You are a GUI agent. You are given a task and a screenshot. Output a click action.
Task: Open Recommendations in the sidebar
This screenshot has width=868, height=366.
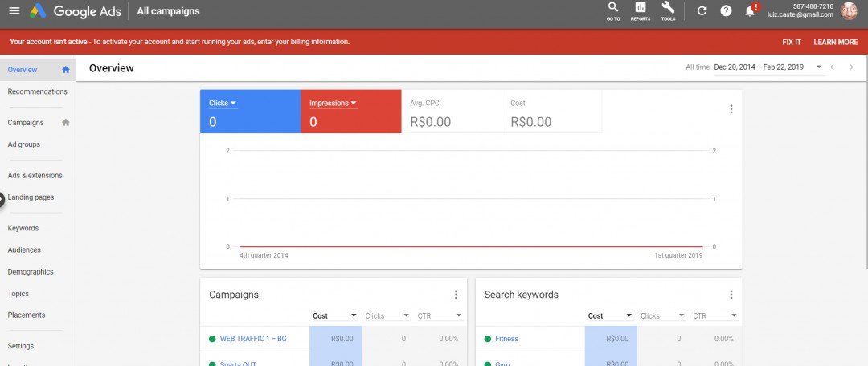point(37,91)
